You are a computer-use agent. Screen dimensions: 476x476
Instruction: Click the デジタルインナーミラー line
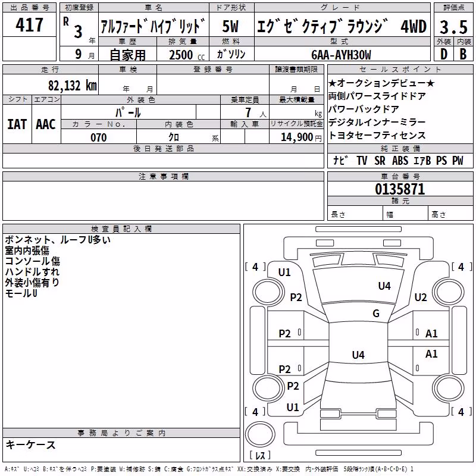tap(377, 122)
